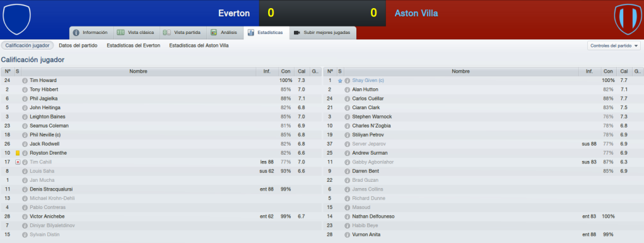Click Royston Drenthe's yellow card icon
Screen dimensions: 644x243
point(18,153)
